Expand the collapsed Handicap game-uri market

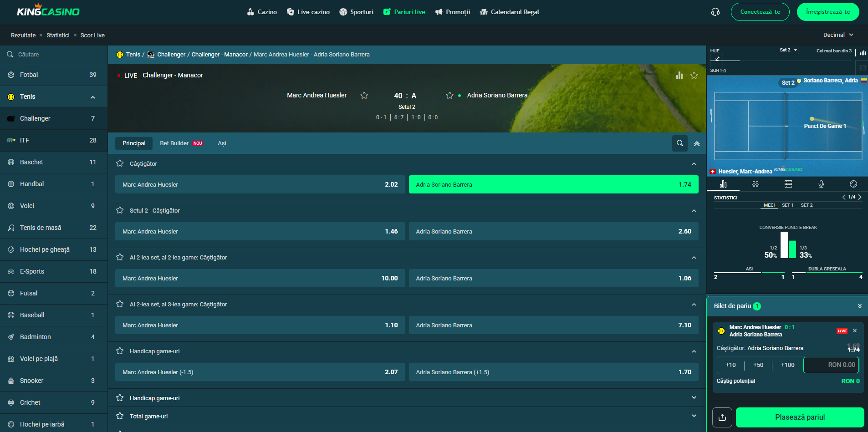pos(694,397)
